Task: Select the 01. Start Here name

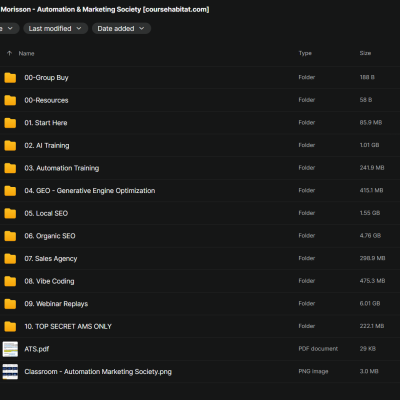Action: [x=46, y=123]
